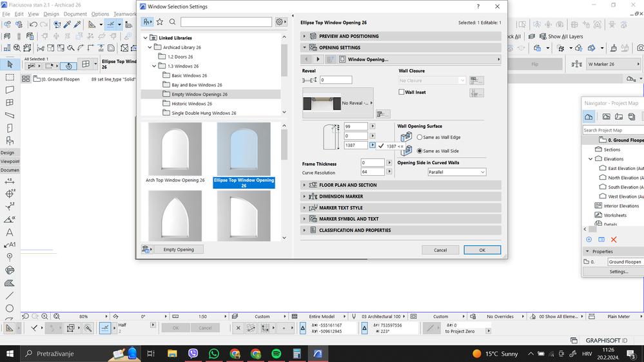Screen dimensions: 644x362
Task: Expand the Floor Plan and Section panel
Action: [x=348, y=186]
